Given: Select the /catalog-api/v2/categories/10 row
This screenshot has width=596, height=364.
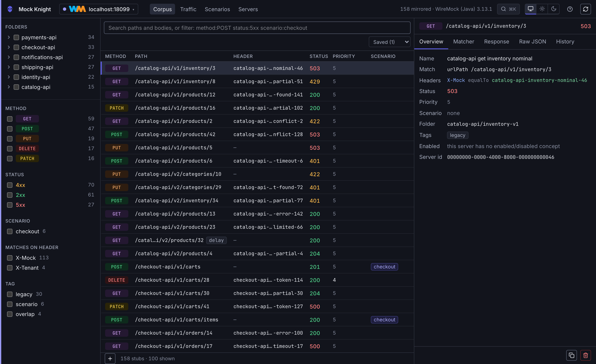Looking at the screenshot, I should pos(257,174).
